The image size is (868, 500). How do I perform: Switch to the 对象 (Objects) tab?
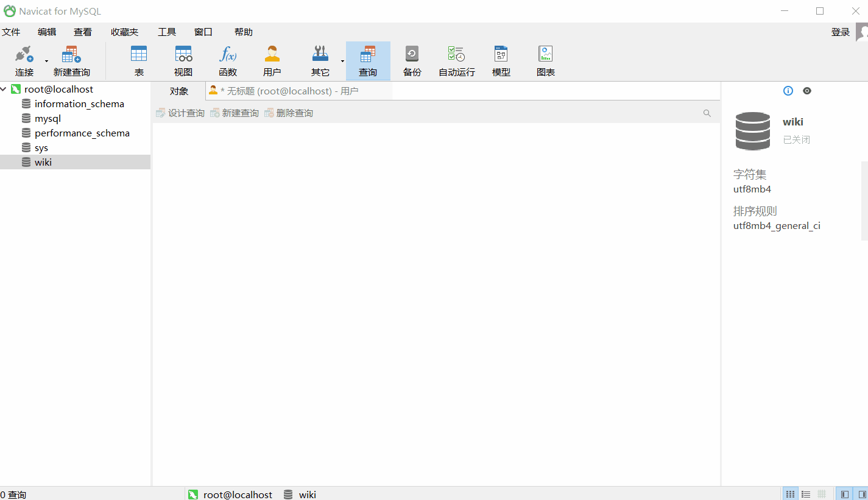click(x=178, y=91)
